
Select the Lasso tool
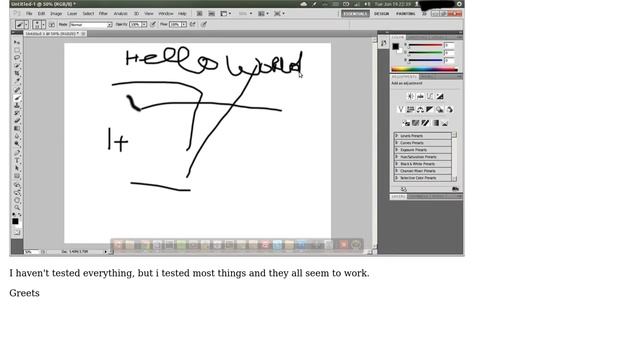click(x=17, y=58)
